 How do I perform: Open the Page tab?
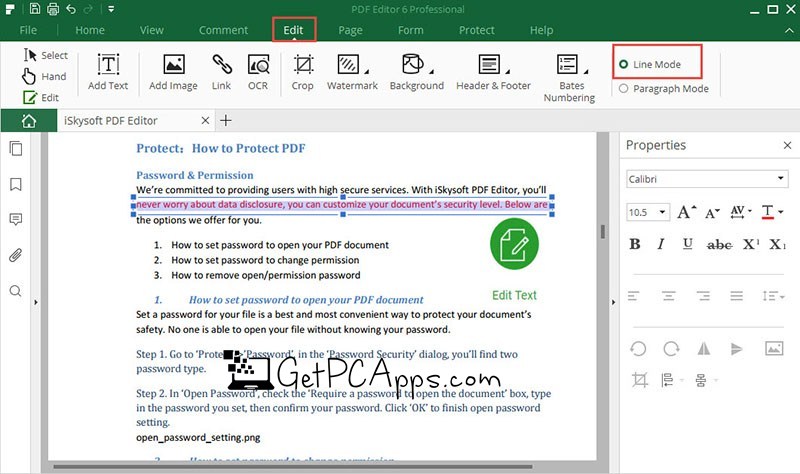point(351,30)
